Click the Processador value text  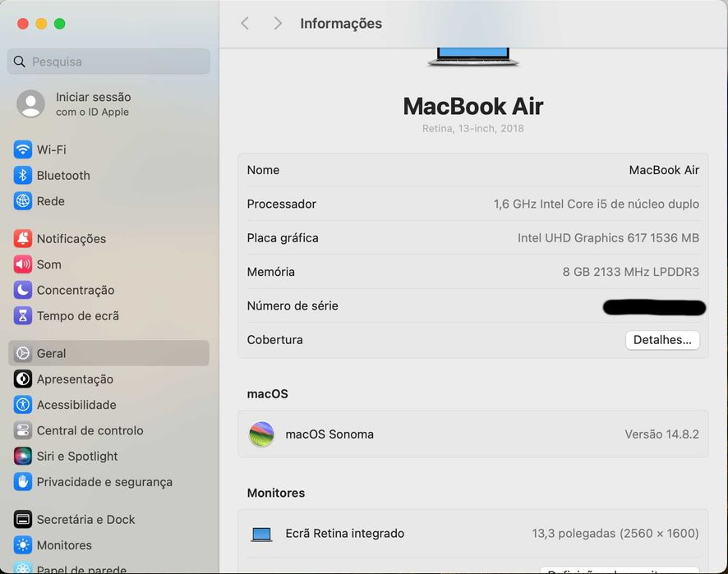pos(597,204)
